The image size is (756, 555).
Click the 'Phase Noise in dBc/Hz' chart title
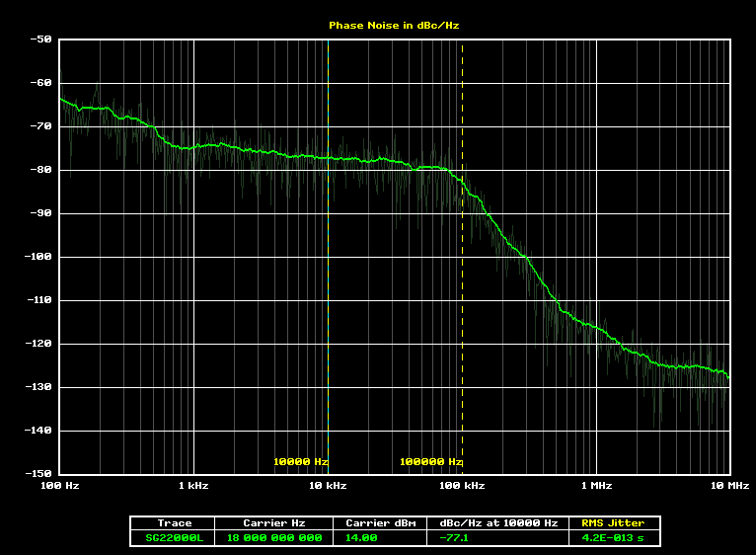394,26
